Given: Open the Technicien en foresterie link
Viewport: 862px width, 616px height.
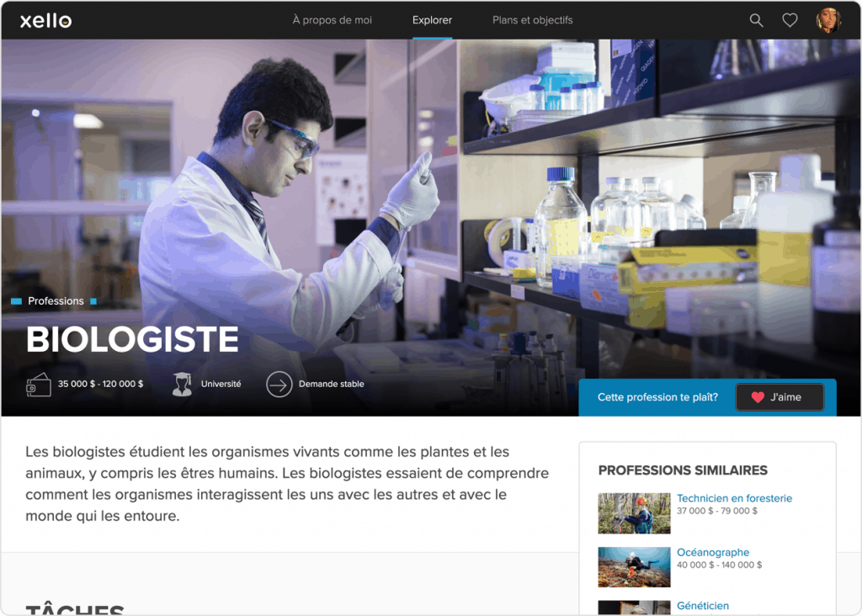Looking at the screenshot, I should [x=734, y=498].
